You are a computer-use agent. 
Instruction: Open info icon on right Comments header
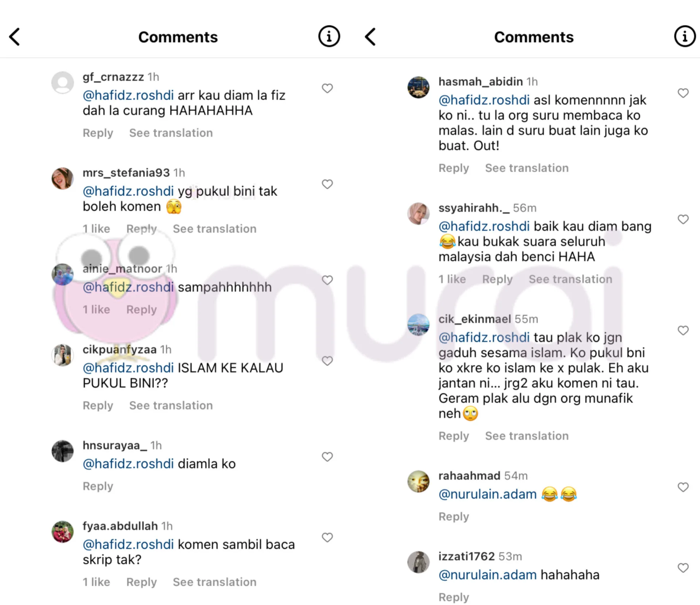point(685,36)
